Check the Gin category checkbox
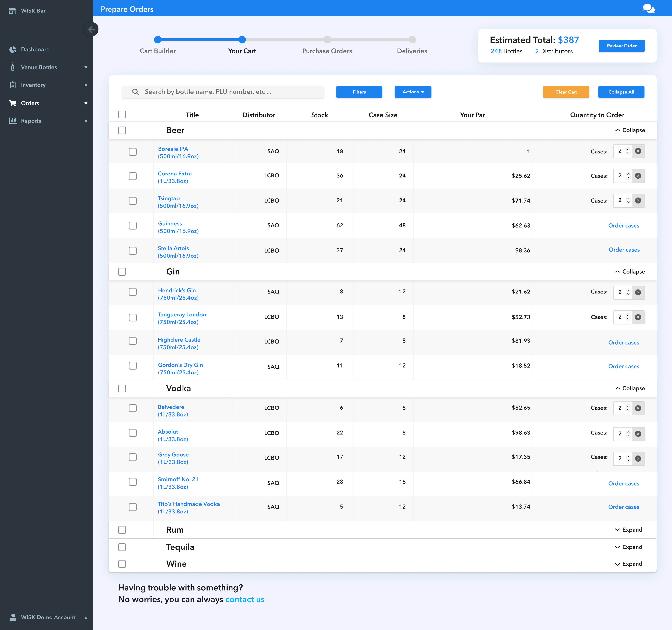 pyautogui.click(x=122, y=272)
